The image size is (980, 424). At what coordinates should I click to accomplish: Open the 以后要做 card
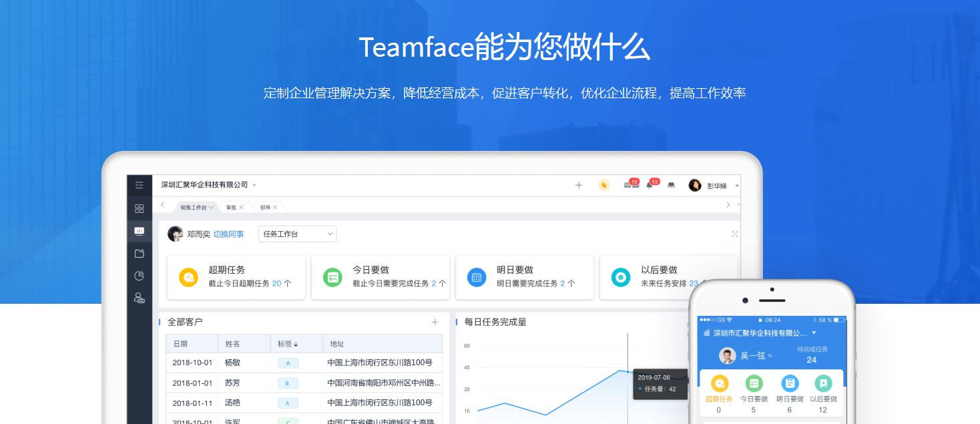(669, 277)
